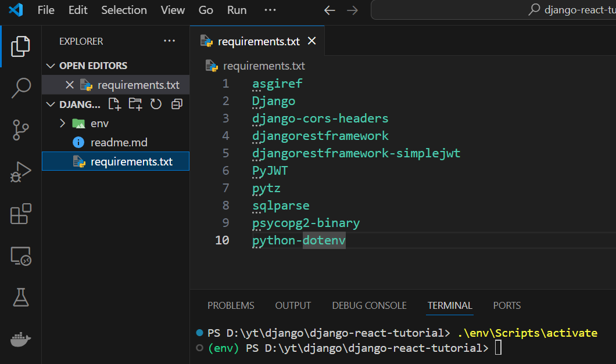Create a new folder in project

point(135,104)
